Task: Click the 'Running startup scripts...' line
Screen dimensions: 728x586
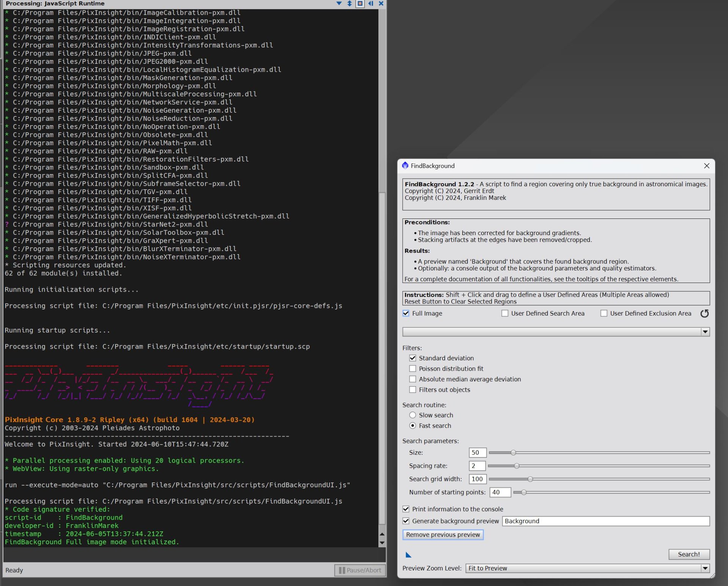Action: (x=57, y=330)
